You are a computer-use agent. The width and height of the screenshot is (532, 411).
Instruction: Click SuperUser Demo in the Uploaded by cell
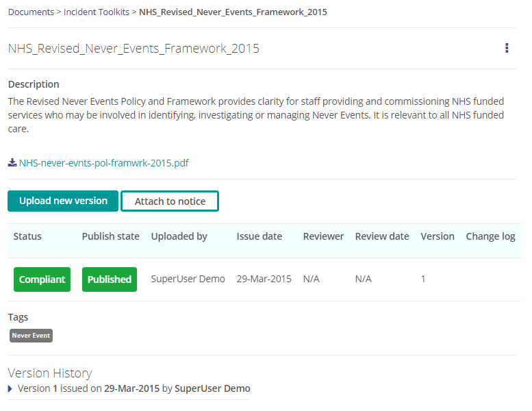coord(188,279)
